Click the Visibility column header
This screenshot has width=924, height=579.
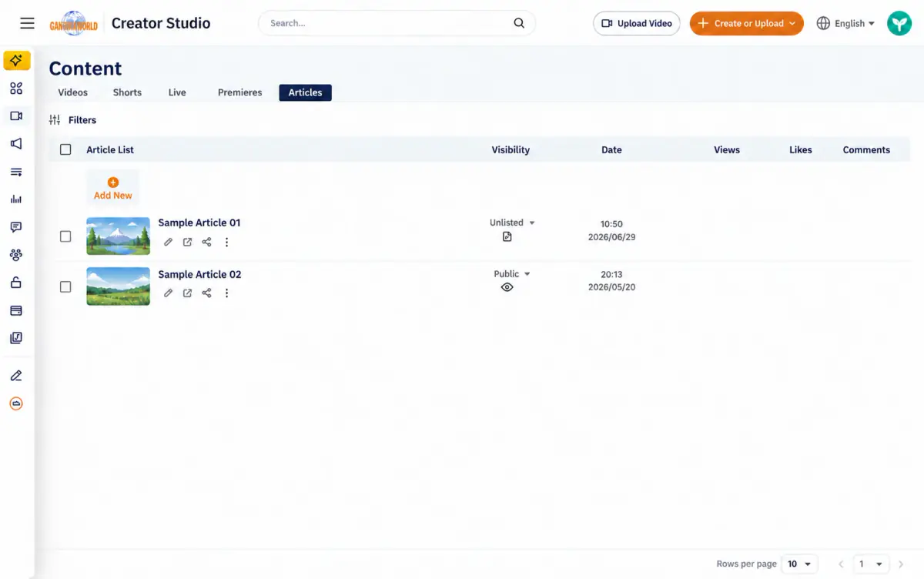point(511,150)
